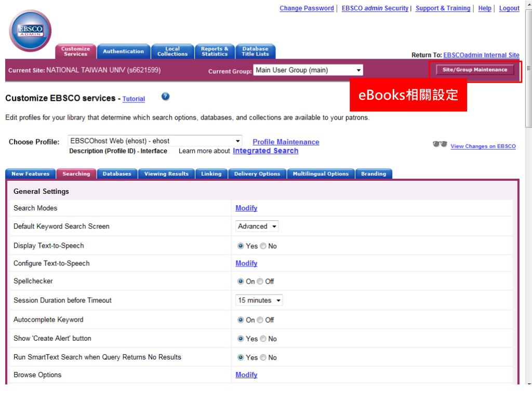Set Autocomplete Keyword to Off

click(260, 320)
